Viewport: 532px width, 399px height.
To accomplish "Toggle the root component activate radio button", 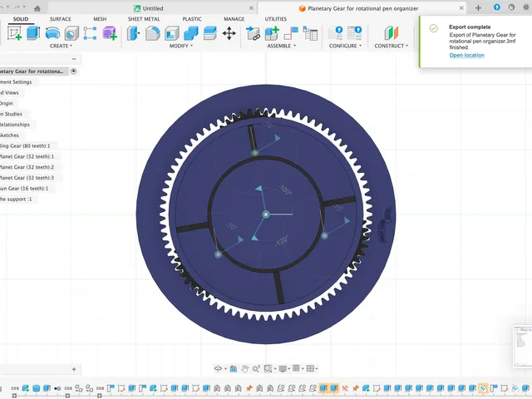I will pos(74,71).
